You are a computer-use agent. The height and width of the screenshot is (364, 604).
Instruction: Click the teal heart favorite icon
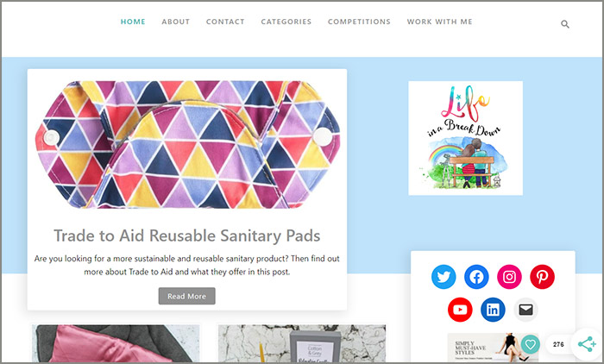pos(530,344)
